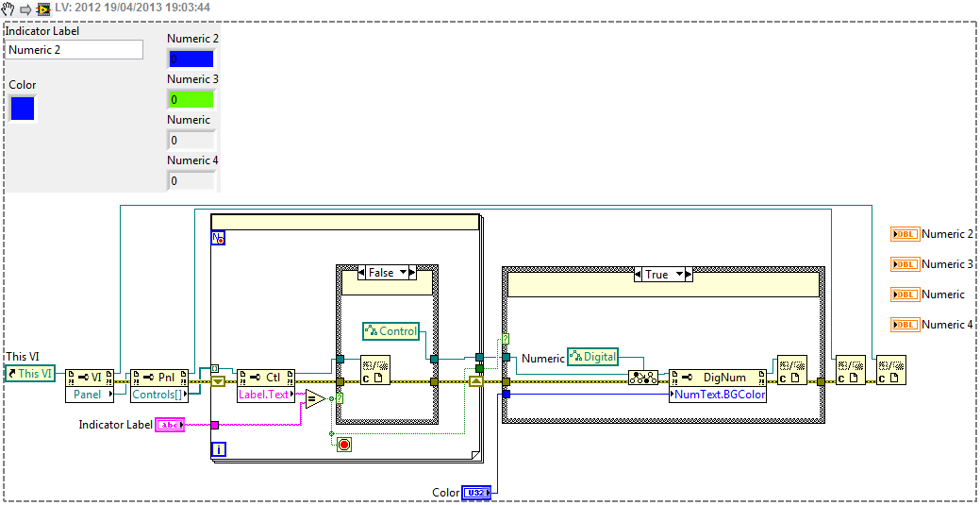Click the To More Specific Class node
This screenshot has width=980, height=505.
[x=643, y=378]
